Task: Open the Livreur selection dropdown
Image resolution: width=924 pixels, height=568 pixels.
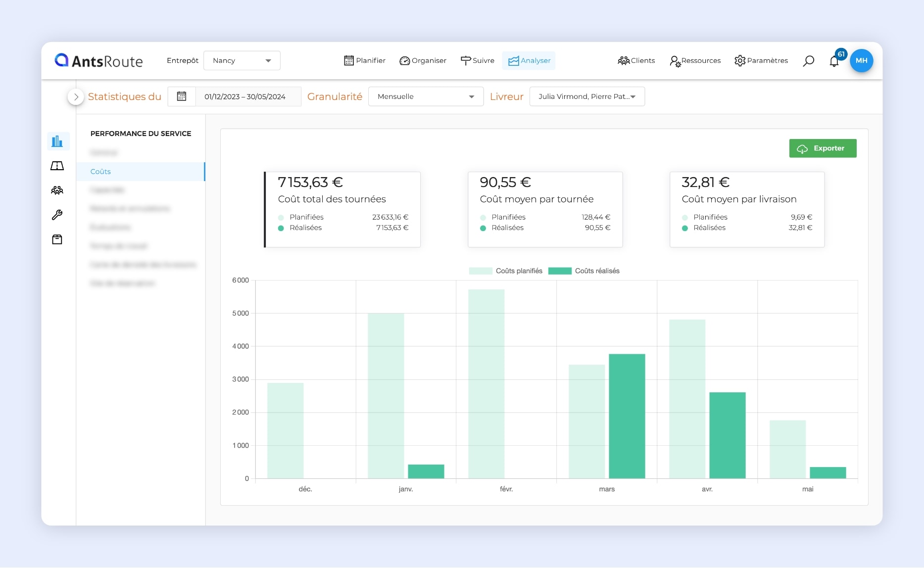Action: tap(587, 96)
